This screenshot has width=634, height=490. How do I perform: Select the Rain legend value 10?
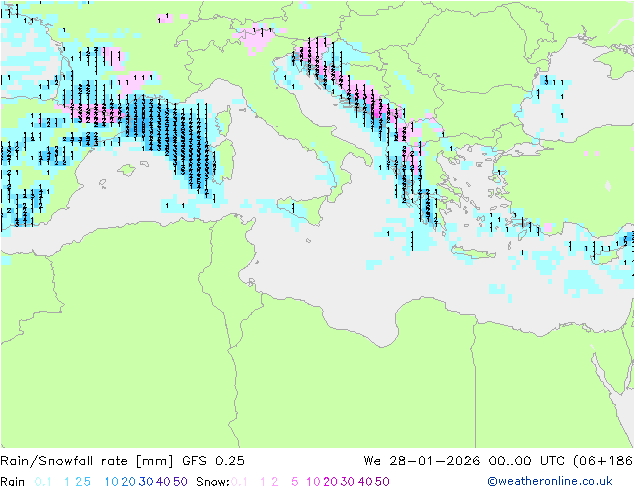point(112,482)
